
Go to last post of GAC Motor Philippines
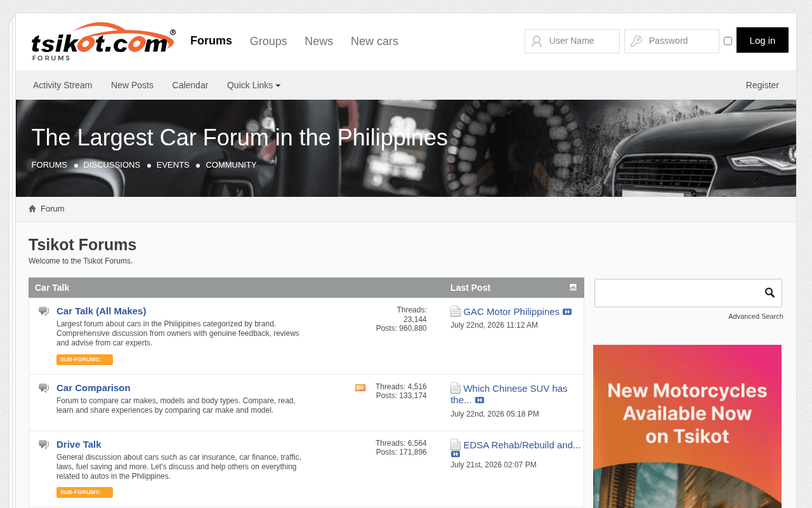click(x=567, y=312)
